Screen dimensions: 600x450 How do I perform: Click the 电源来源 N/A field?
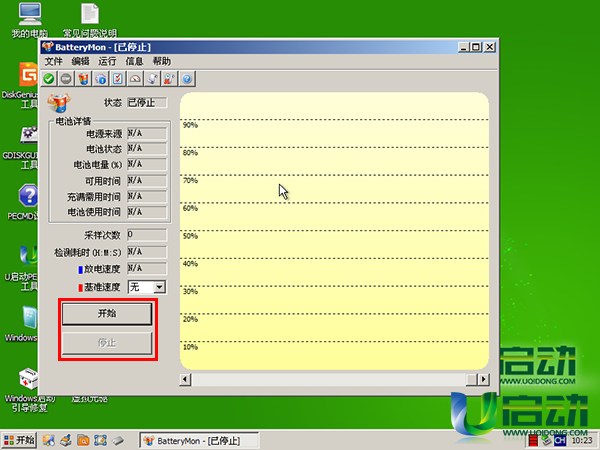click(147, 134)
